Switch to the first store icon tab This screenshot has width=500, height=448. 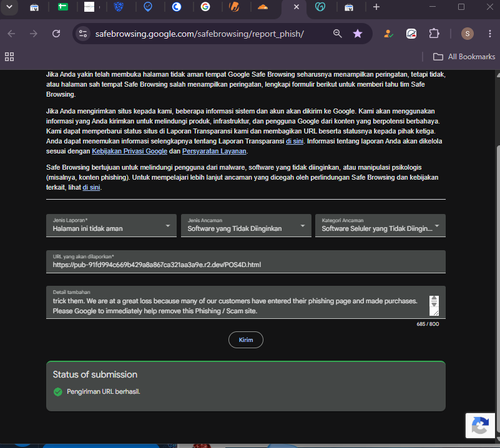34,7
